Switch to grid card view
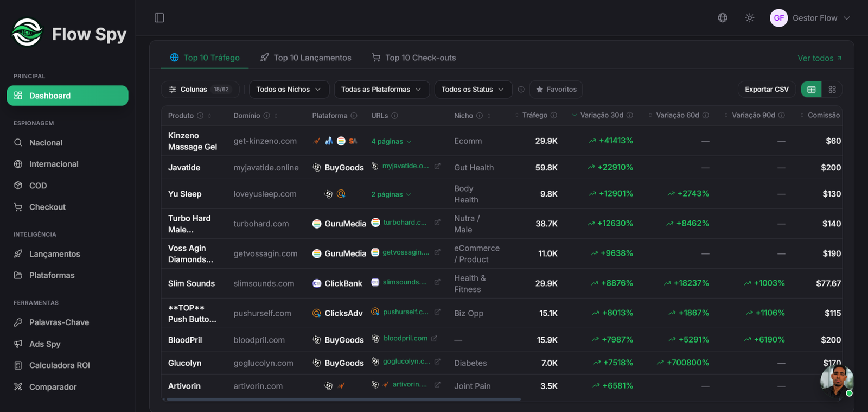Image resolution: width=868 pixels, height=412 pixels. 832,90
